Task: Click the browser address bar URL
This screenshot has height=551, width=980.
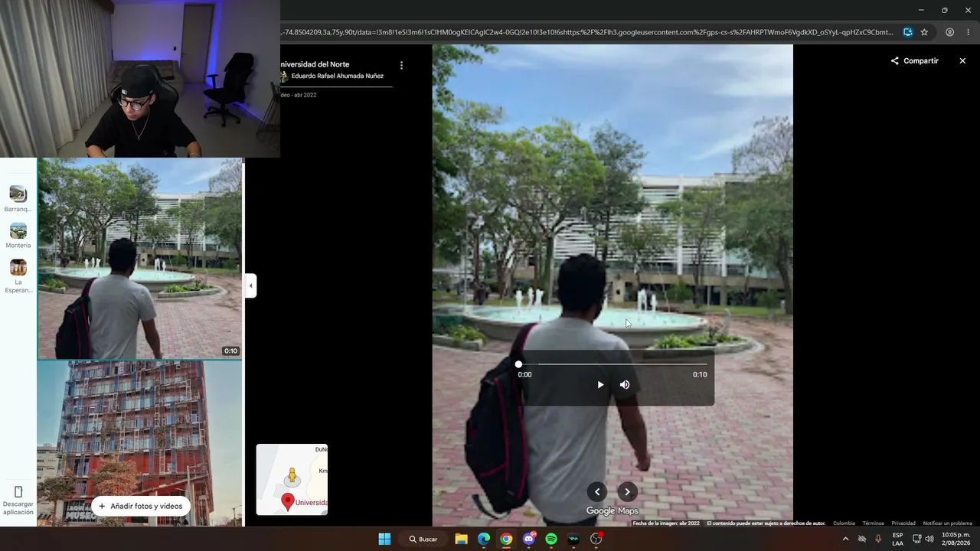Action: coord(586,32)
